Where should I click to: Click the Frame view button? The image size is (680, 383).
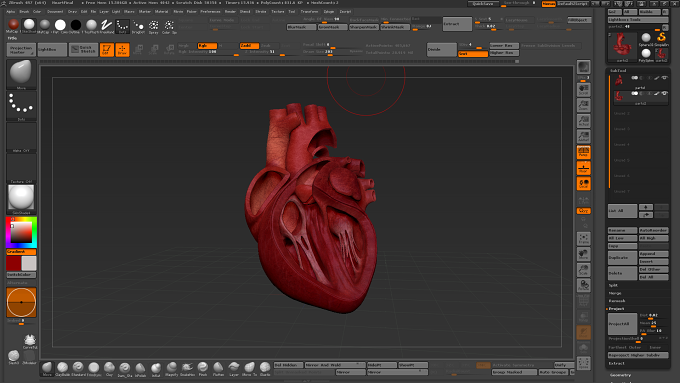point(583,239)
